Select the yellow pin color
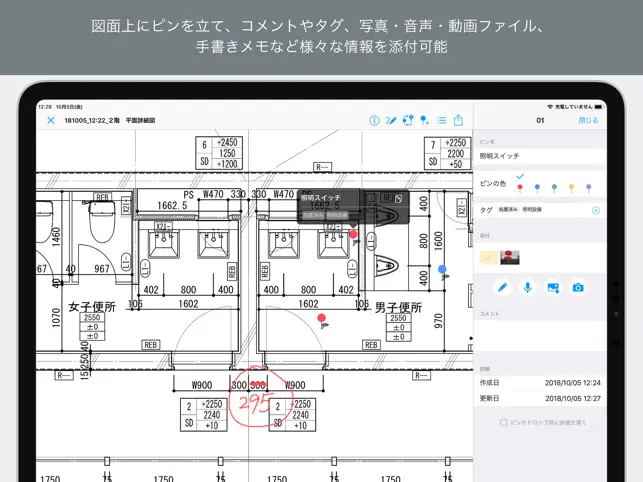Screen dimensions: 643x482 (572, 188)
